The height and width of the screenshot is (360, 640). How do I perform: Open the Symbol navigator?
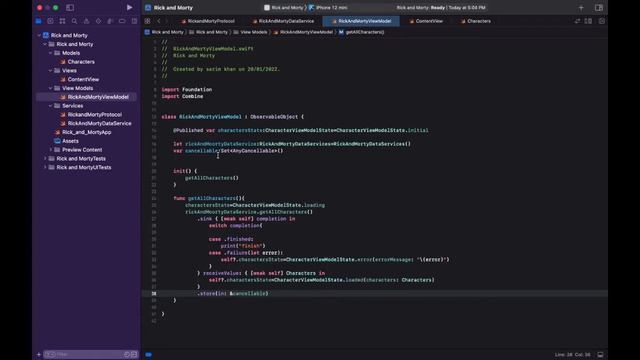tap(62, 21)
